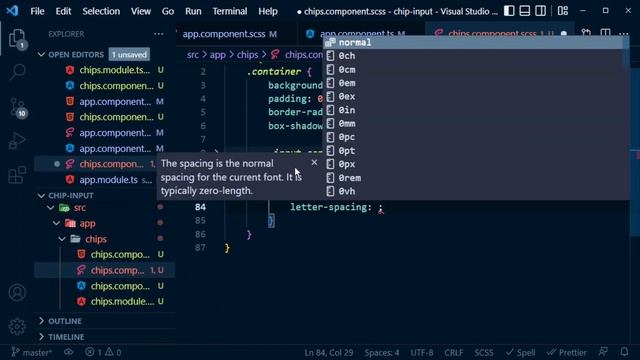Screen dimensions: 640x360
Task: Click Prettier status item
Action: pyautogui.click(x=567, y=353)
